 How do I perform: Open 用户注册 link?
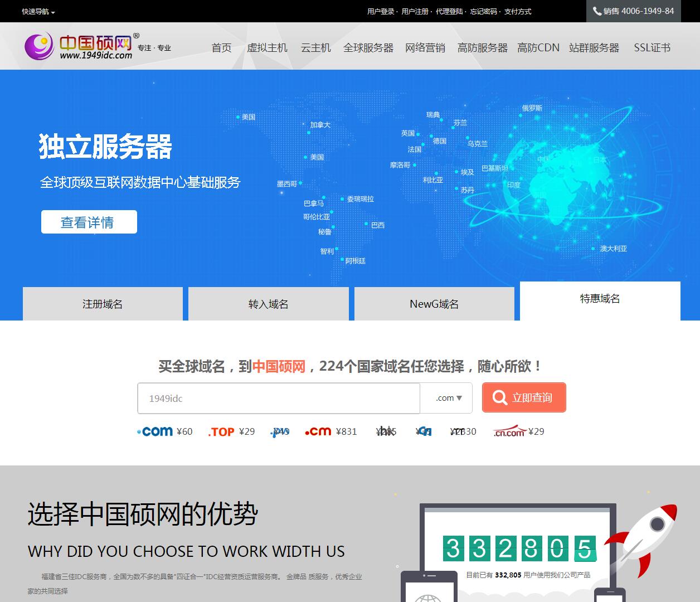tap(415, 11)
